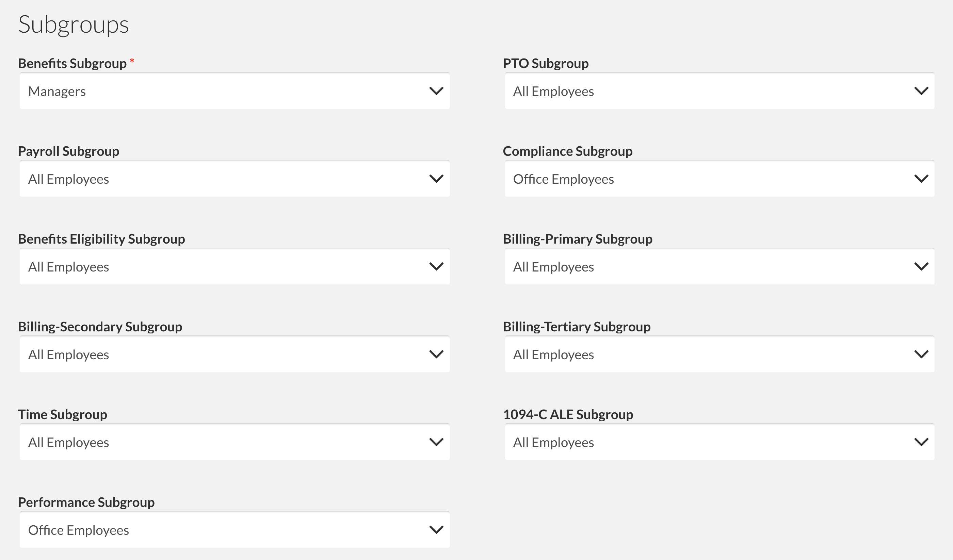Click the chevron arrow in Billing-Primary field

[921, 267]
